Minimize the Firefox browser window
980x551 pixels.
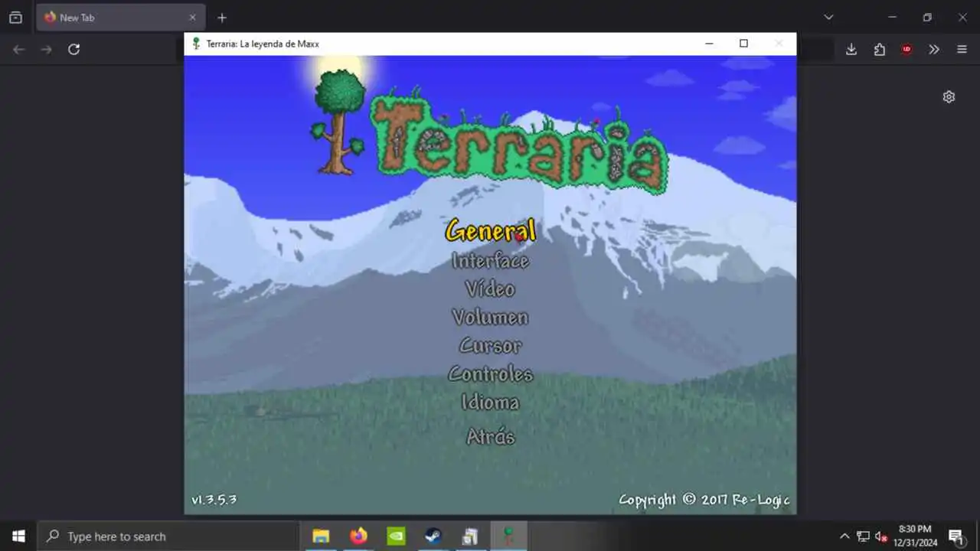click(892, 17)
